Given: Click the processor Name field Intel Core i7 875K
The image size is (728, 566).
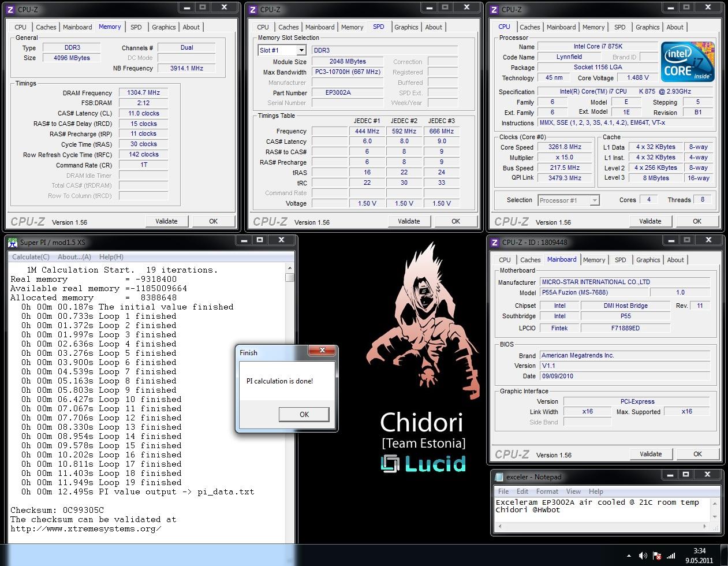Looking at the screenshot, I should point(598,47).
